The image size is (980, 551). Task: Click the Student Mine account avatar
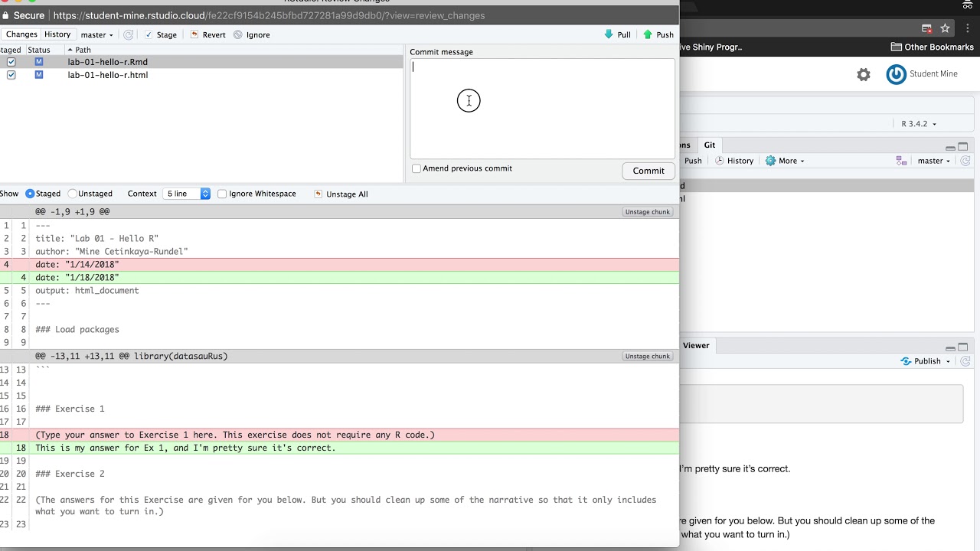[896, 74]
